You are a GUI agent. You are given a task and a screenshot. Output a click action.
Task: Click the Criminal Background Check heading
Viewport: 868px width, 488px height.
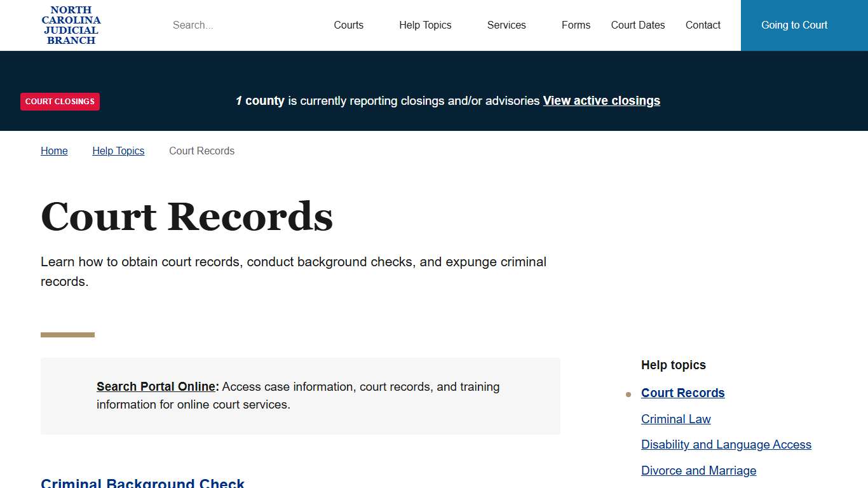pyautogui.click(x=142, y=482)
